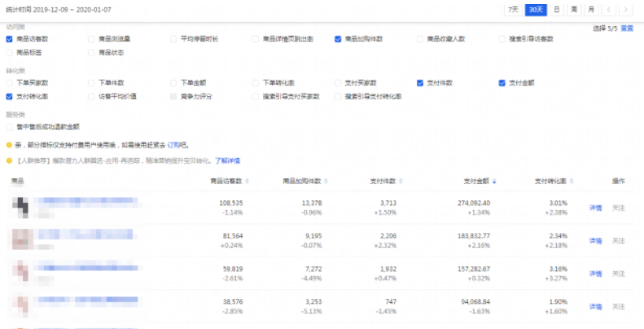
Task: Sort table by 商品访客数 column arrows
Action: click(x=248, y=181)
